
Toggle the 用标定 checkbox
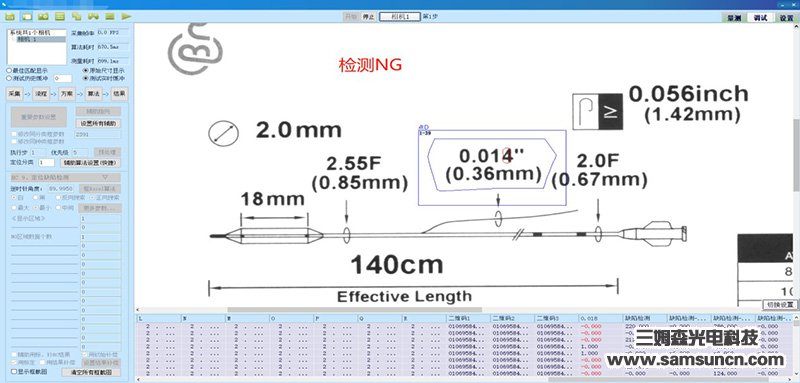(x=23, y=362)
